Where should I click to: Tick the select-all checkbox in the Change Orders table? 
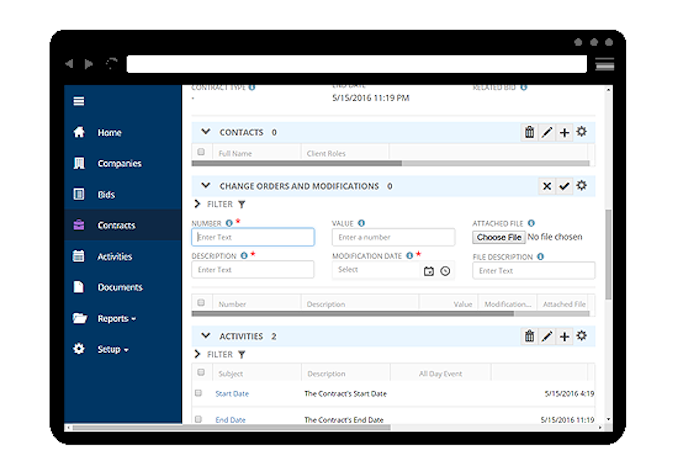[201, 303]
